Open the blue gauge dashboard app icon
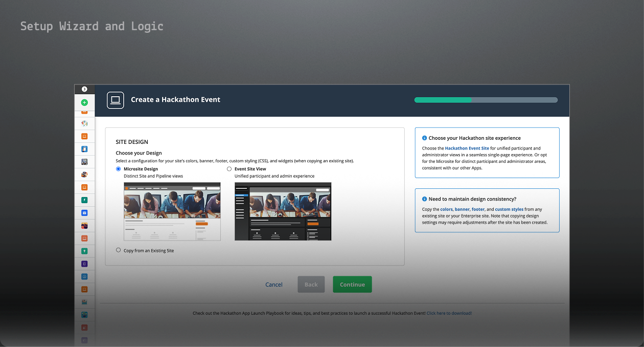644x347 pixels. click(84, 277)
